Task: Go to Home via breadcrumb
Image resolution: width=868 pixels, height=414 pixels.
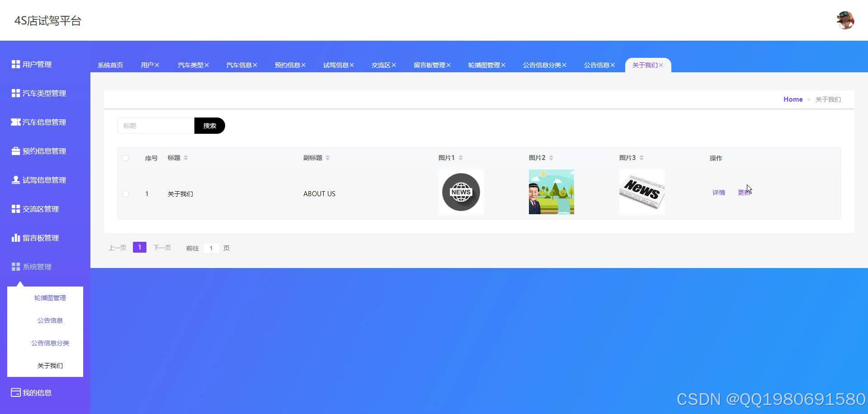Action: click(793, 99)
